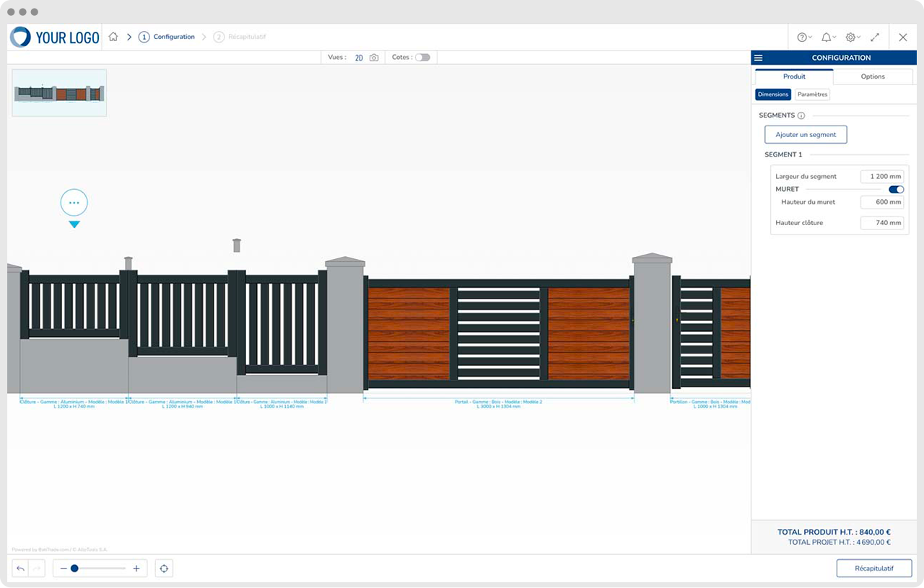Select the Paramètres sub-tab
The width and height of the screenshot is (924, 588).
coord(813,95)
